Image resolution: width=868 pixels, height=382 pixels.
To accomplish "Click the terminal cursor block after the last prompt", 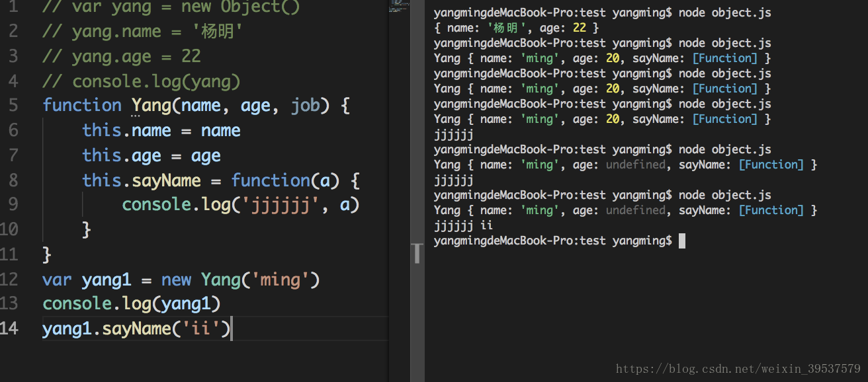I will point(682,241).
